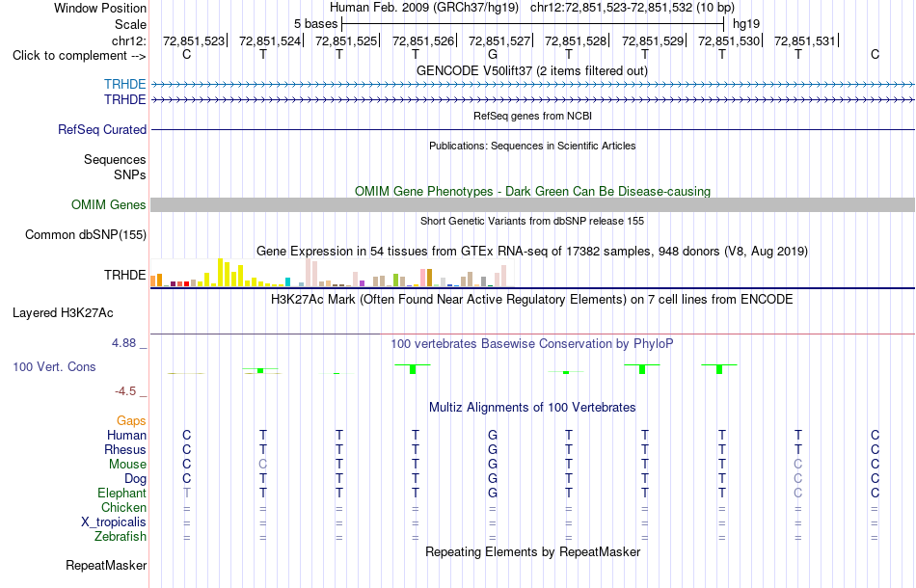Click the GTEx Gene Expression in 54 tissues title

pos(532,251)
